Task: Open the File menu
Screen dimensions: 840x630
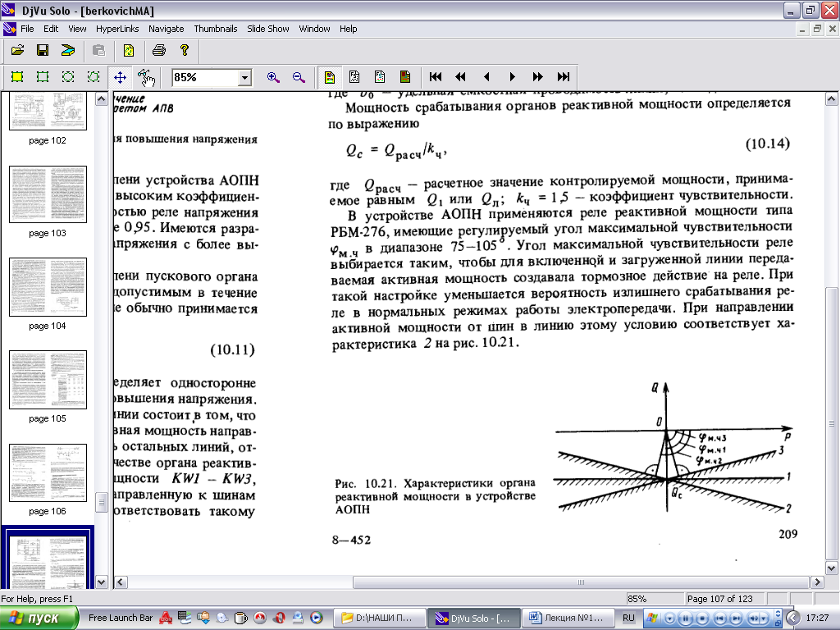Action: [x=27, y=29]
